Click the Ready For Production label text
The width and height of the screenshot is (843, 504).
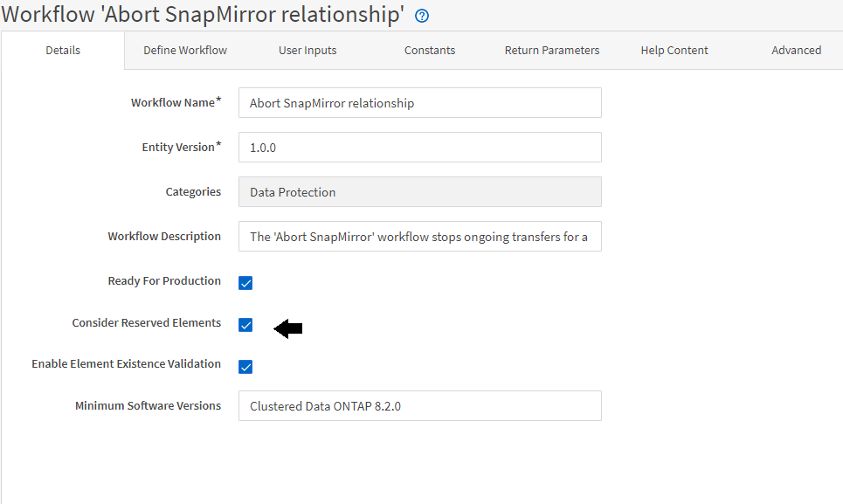click(x=164, y=281)
